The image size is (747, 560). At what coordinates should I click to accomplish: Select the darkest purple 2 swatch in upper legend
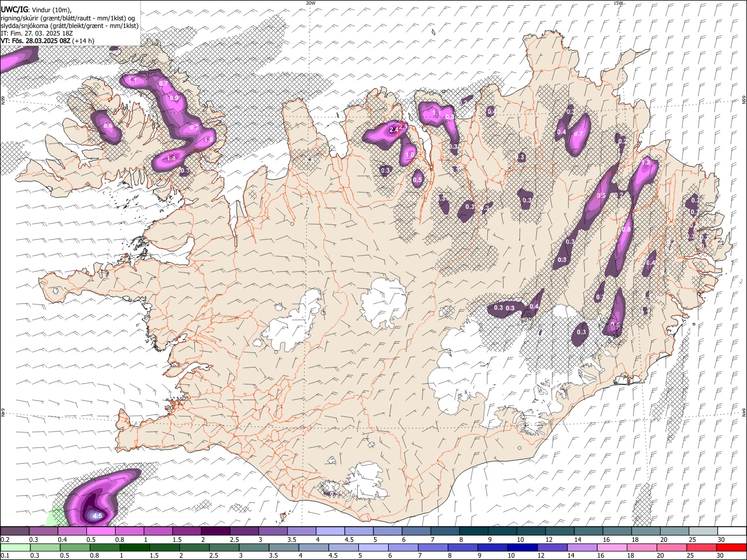click(x=215, y=531)
